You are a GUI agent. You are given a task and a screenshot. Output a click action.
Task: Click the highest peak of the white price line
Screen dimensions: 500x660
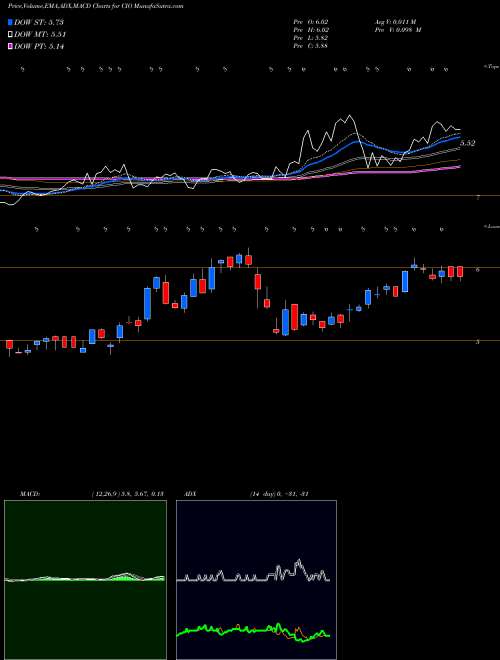pyautogui.click(x=349, y=115)
